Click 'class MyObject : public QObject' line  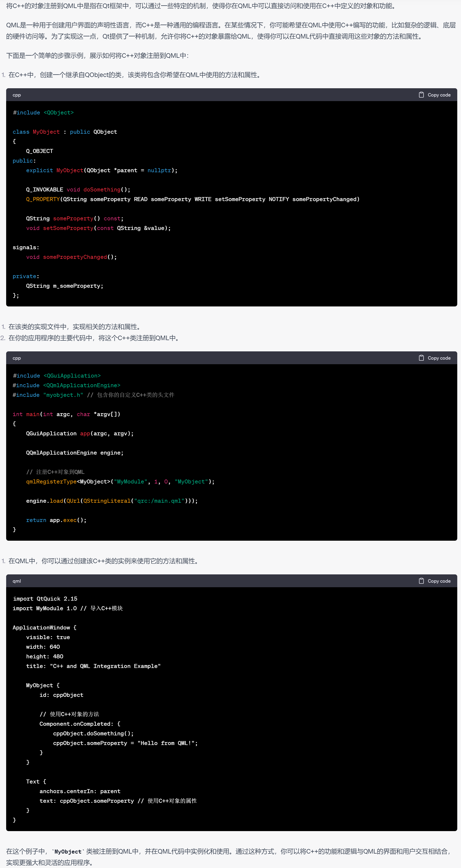coord(65,132)
